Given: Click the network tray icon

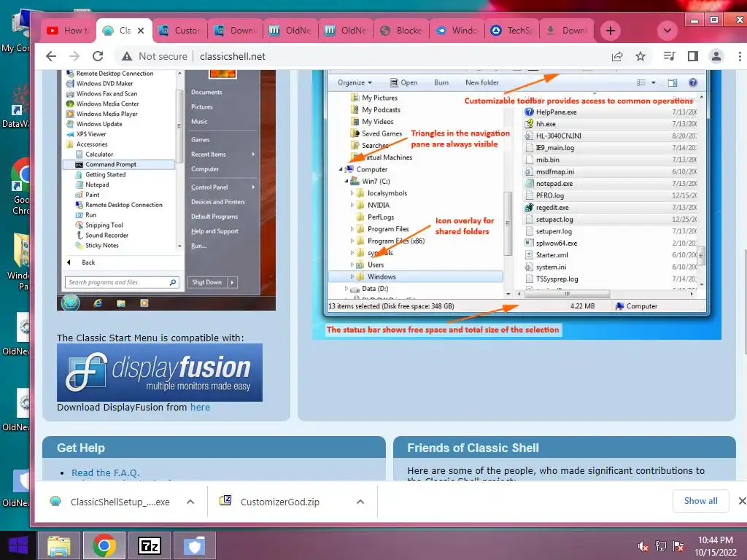Looking at the screenshot, I should pos(661,546).
